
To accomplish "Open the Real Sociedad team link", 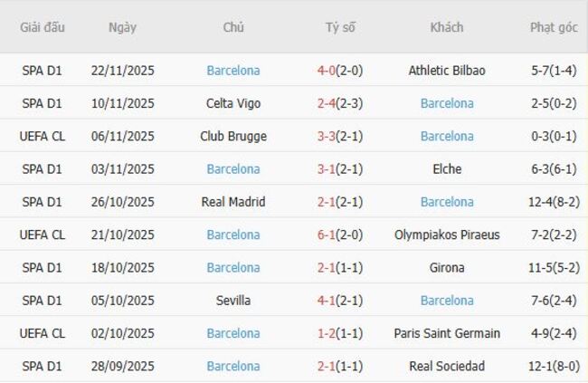I will [x=447, y=367].
